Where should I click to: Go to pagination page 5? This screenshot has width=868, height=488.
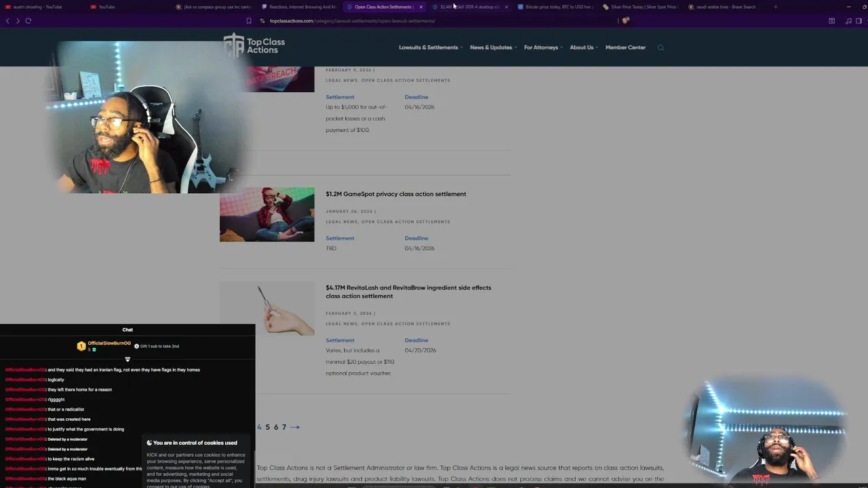tap(267, 427)
